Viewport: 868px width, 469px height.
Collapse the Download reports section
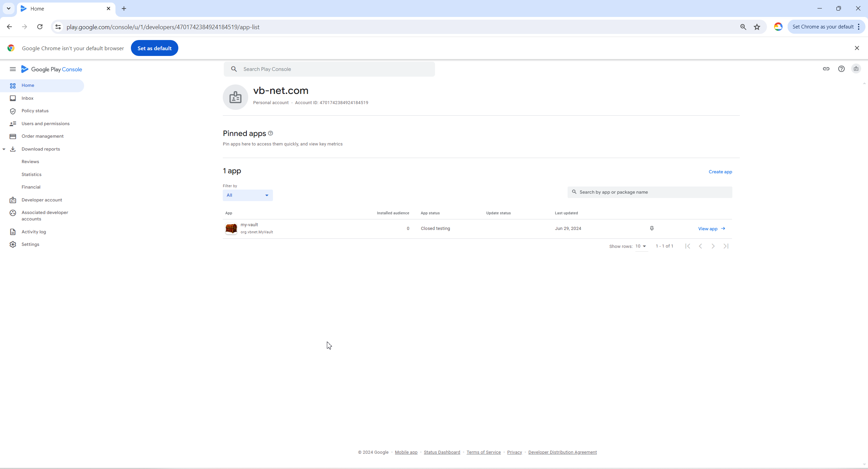pyautogui.click(x=4, y=149)
